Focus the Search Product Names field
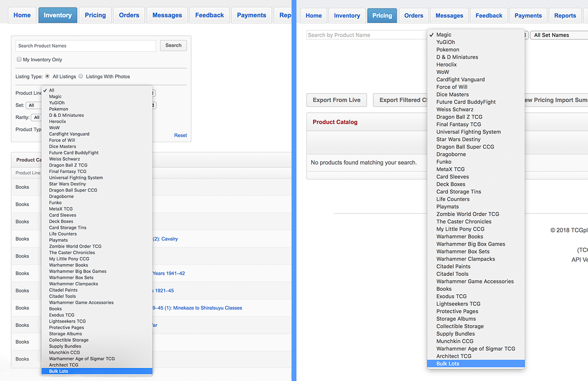The image size is (588, 381). point(86,46)
